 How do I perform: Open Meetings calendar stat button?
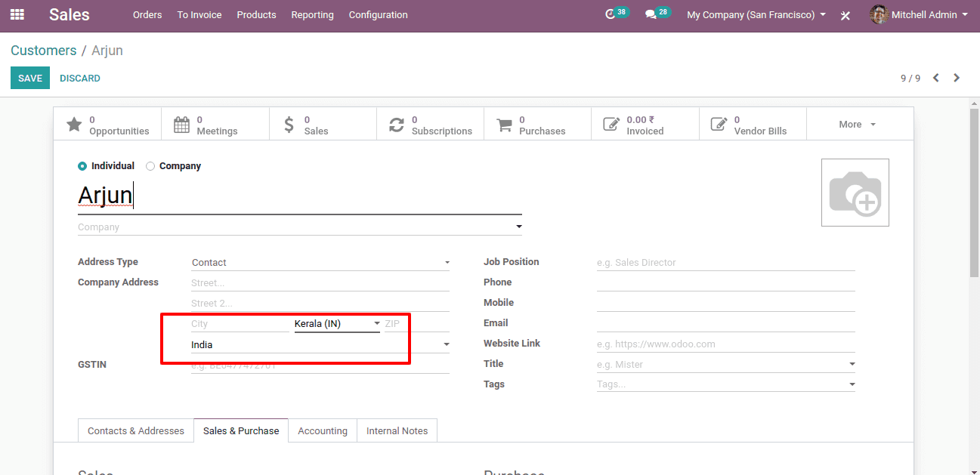[215, 125]
